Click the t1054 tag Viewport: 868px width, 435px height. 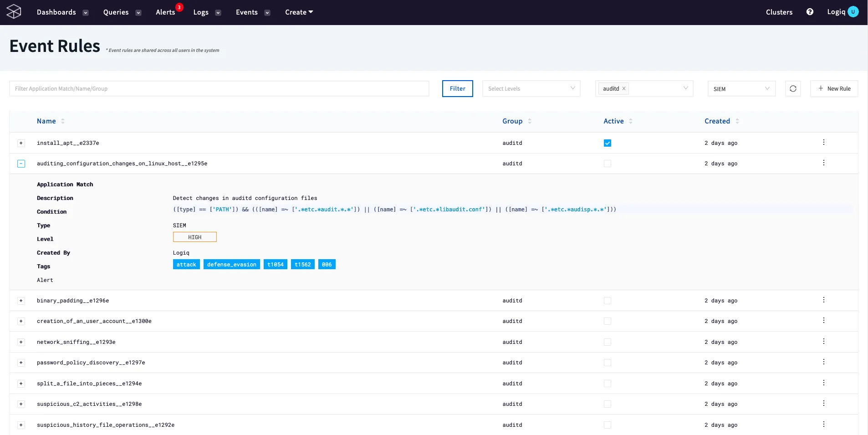[276, 264]
